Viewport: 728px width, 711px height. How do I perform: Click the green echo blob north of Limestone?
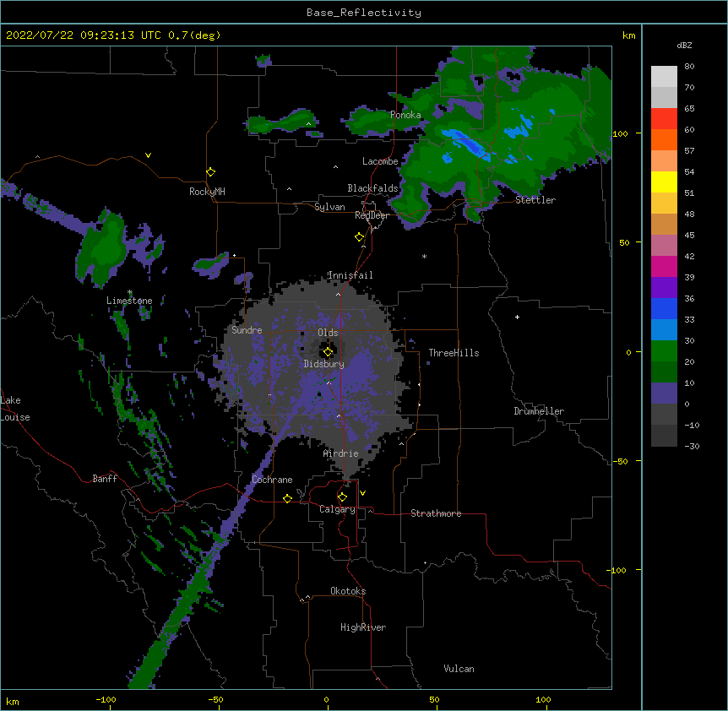click(x=103, y=248)
